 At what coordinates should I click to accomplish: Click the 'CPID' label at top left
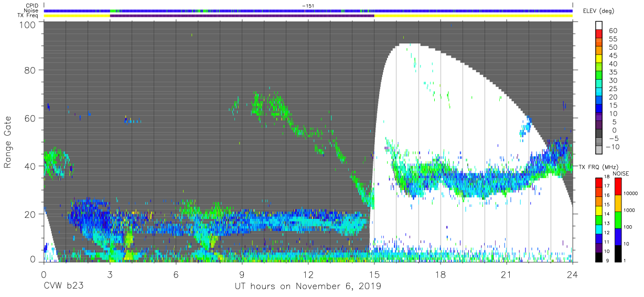point(33,6)
